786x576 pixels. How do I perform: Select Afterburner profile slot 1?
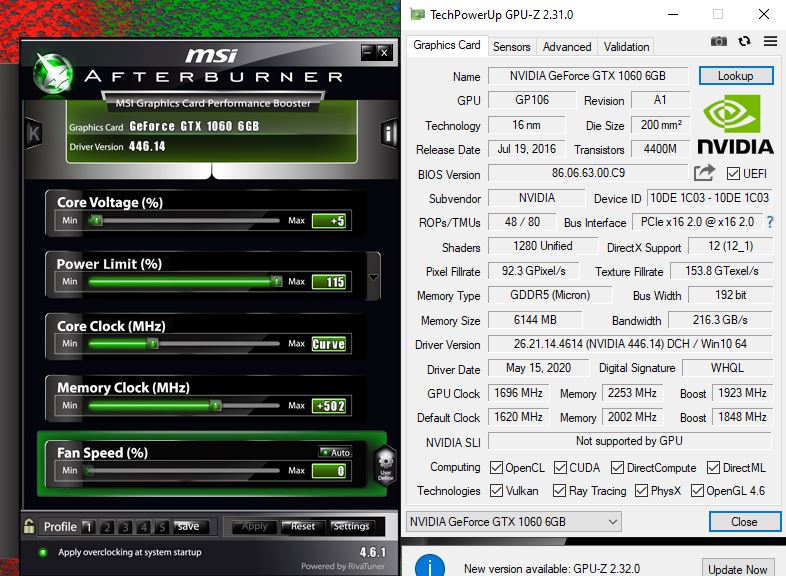(x=88, y=526)
